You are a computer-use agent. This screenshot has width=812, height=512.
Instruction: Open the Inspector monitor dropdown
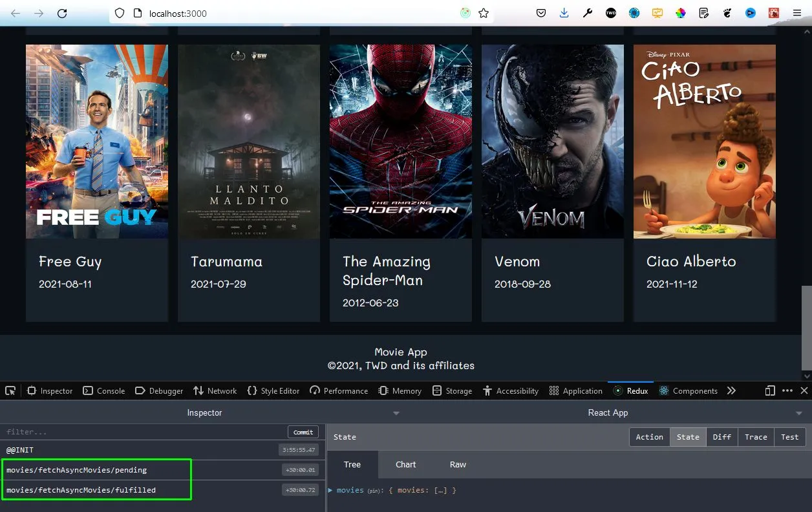coord(204,412)
